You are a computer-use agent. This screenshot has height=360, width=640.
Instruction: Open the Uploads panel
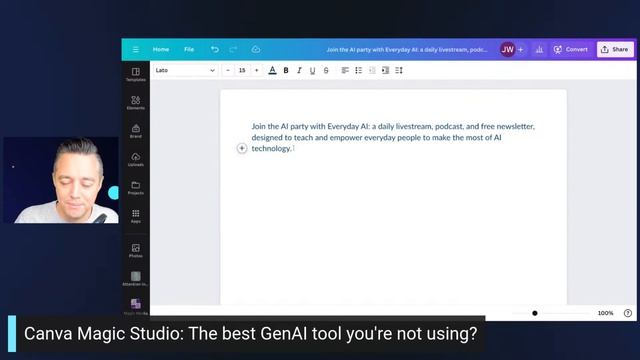pyautogui.click(x=136, y=159)
